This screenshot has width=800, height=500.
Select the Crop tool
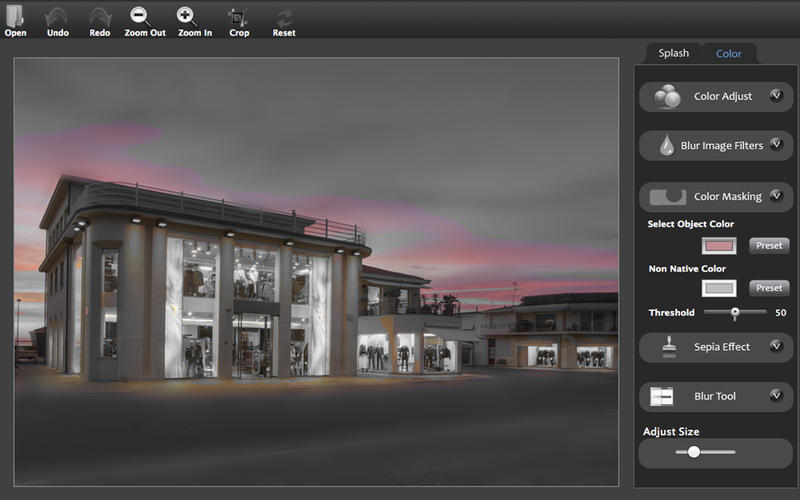239,16
